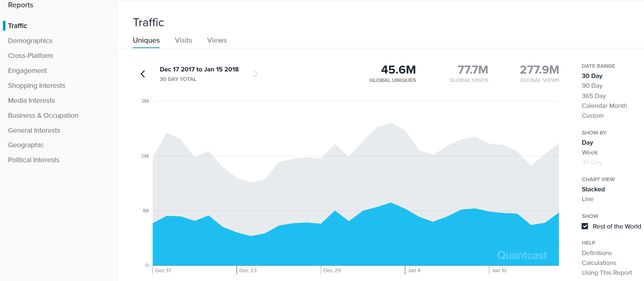Open the Demographics report
644x281 pixels.
pyautogui.click(x=30, y=41)
